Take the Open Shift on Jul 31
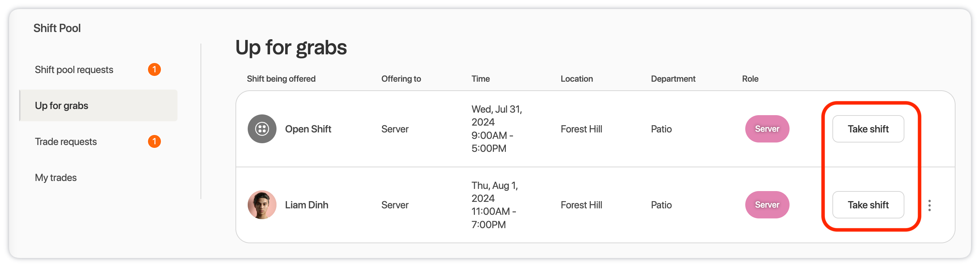Screen dimensions: 980x267 pos(868,129)
